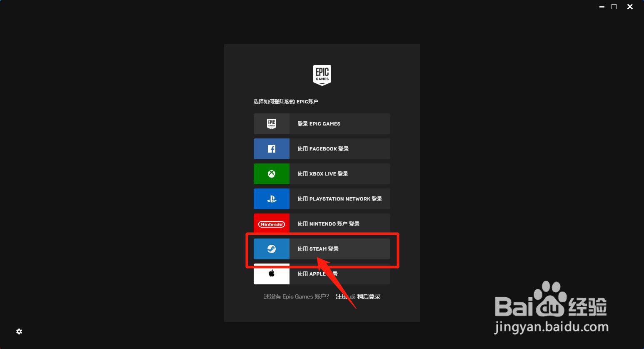644x349 pixels.
Task: Open the 注册 sign-up link
Action: tap(341, 296)
